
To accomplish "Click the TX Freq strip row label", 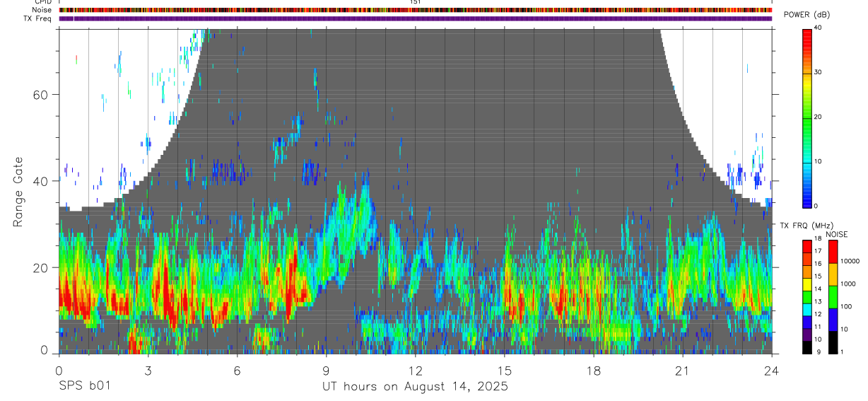I will point(38,18).
